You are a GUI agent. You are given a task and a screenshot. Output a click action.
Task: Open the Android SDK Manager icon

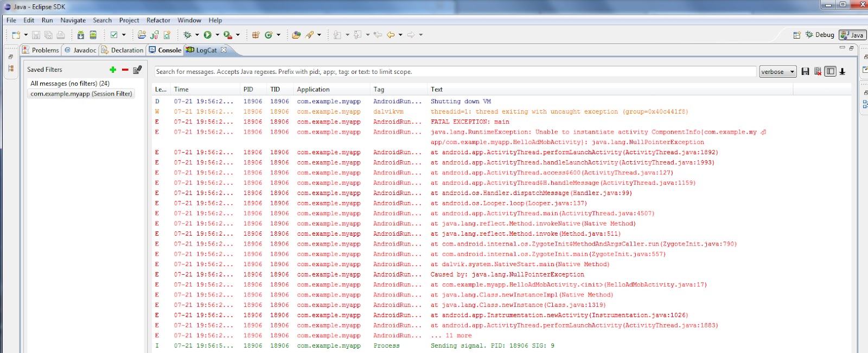pos(81,35)
